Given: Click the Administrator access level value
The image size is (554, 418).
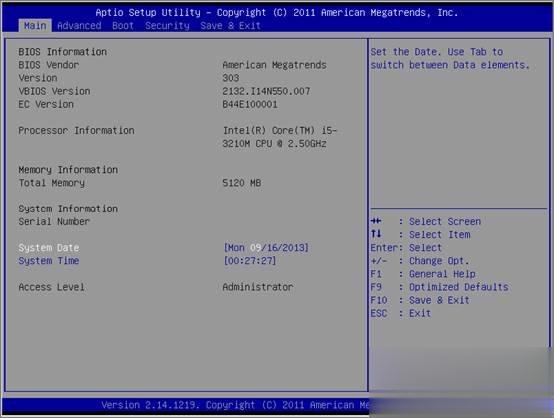Looking at the screenshot, I should tap(258, 287).
